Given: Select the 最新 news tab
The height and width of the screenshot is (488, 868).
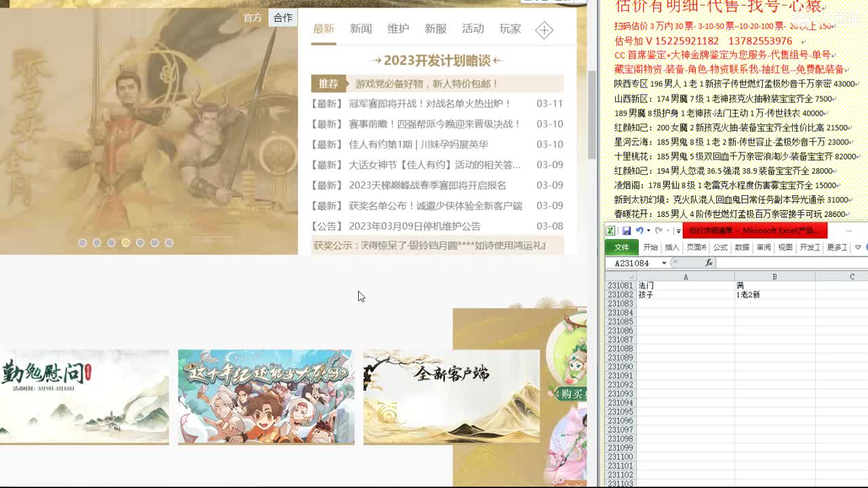Looking at the screenshot, I should [323, 28].
